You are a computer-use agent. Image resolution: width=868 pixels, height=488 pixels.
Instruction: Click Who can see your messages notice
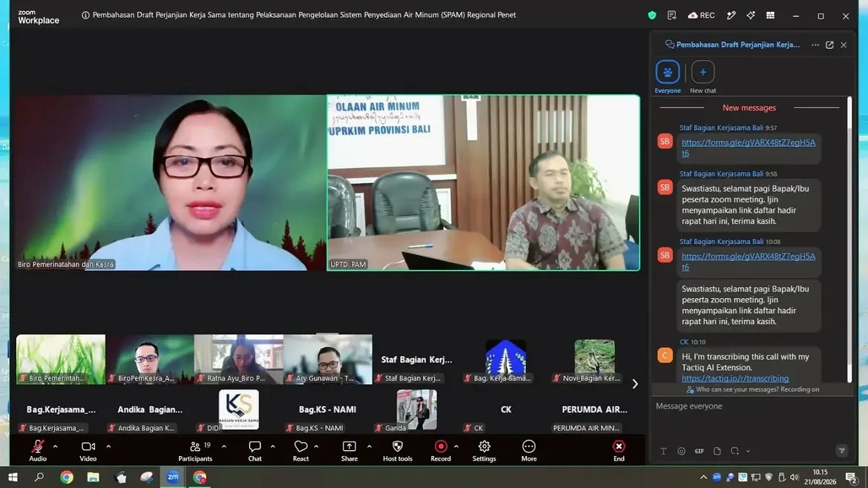coord(752,389)
